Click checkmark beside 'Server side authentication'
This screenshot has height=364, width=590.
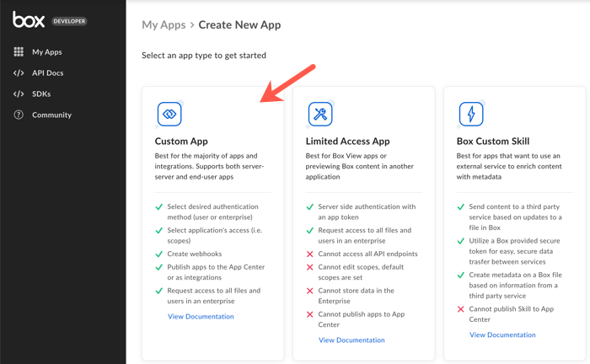tap(309, 206)
